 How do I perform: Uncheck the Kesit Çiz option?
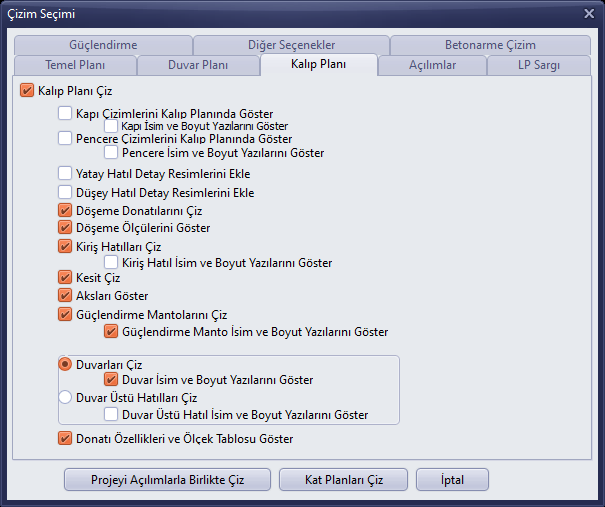[x=65, y=277]
